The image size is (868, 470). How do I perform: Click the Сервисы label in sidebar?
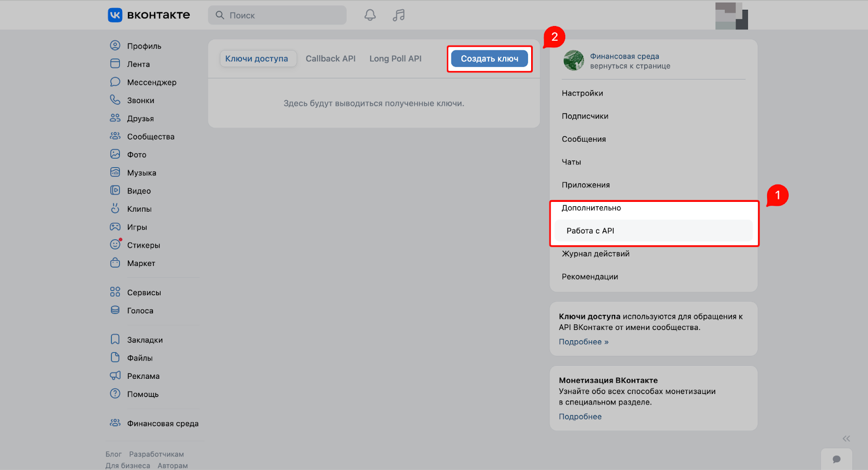click(x=144, y=293)
